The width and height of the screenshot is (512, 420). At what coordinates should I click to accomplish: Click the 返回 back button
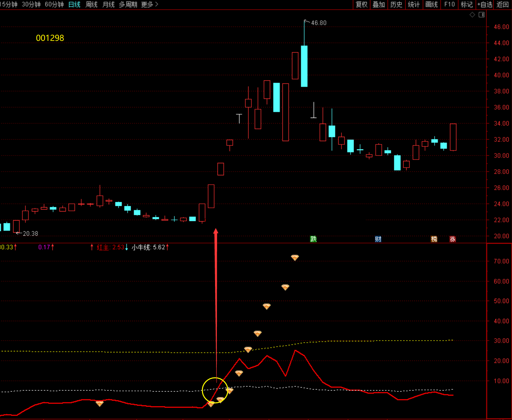pos(503,4)
